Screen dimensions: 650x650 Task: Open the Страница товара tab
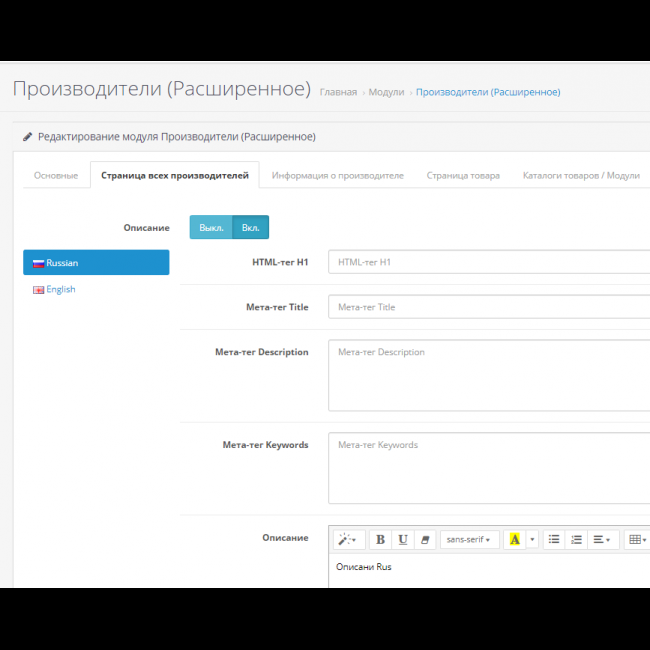click(462, 175)
